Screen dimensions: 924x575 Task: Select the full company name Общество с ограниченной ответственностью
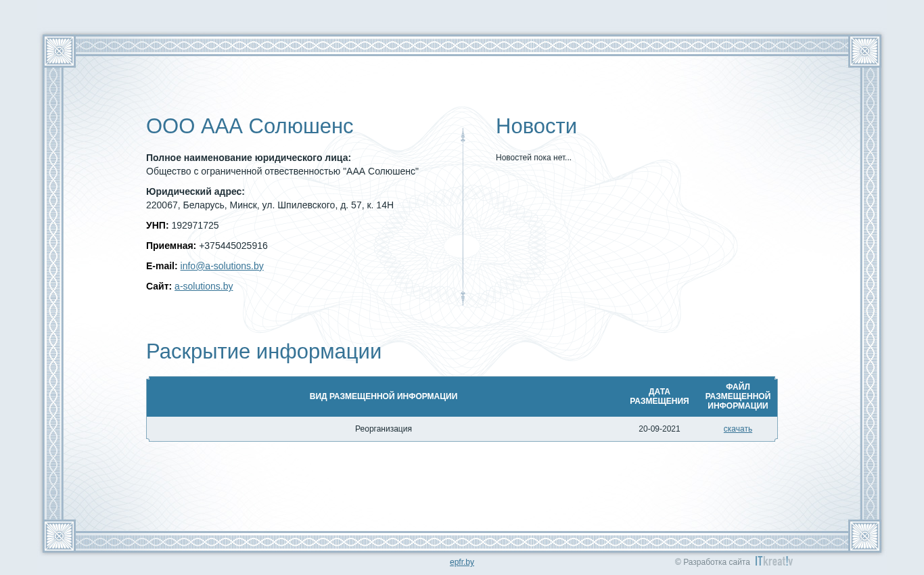point(282,171)
